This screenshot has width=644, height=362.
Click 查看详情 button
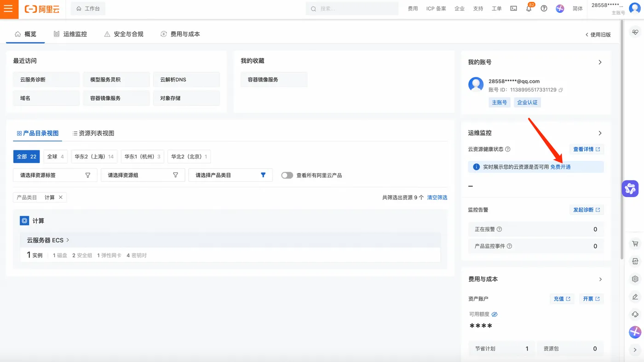(x=586, y=149)
